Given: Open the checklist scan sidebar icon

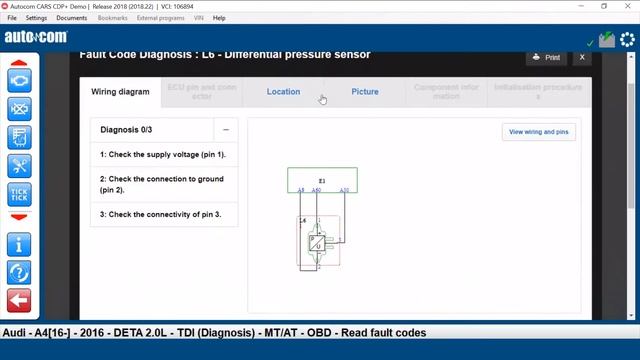Looking at the screenshot, I should point(19,138).
